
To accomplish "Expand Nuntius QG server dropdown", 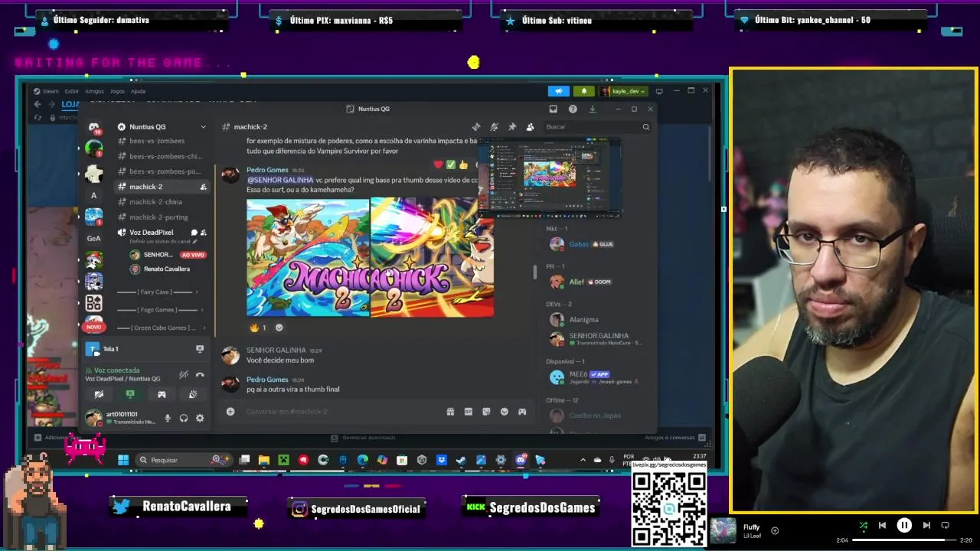I will [x=203, y=127].
